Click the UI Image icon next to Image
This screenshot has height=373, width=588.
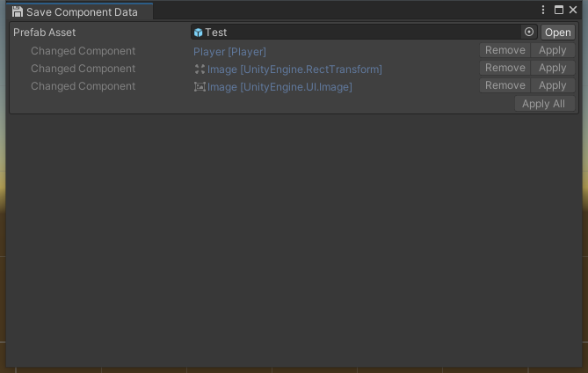click(200, 87)
